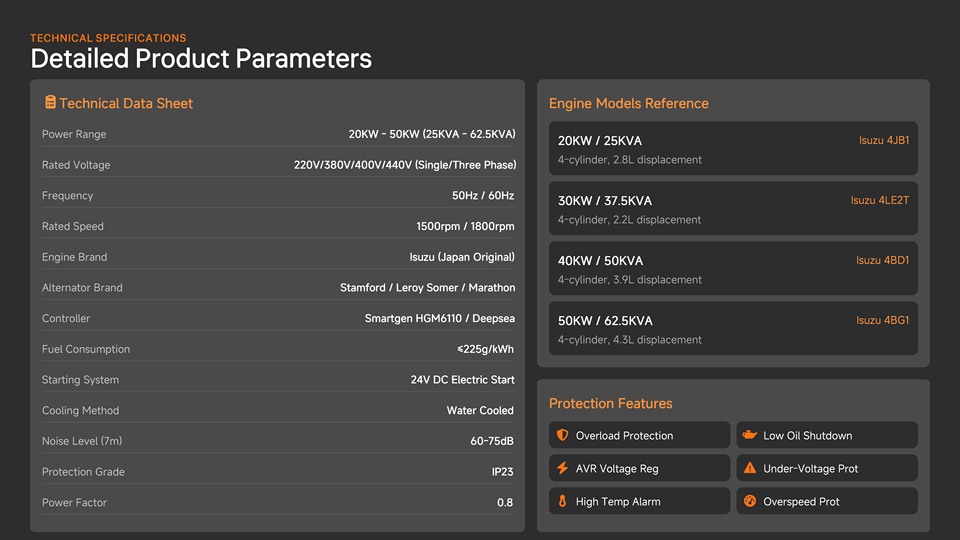This screenshot has height=540, width=960.
Task: Select the 30KW / 37.5KVA engine card
Action: coord(733,209)
